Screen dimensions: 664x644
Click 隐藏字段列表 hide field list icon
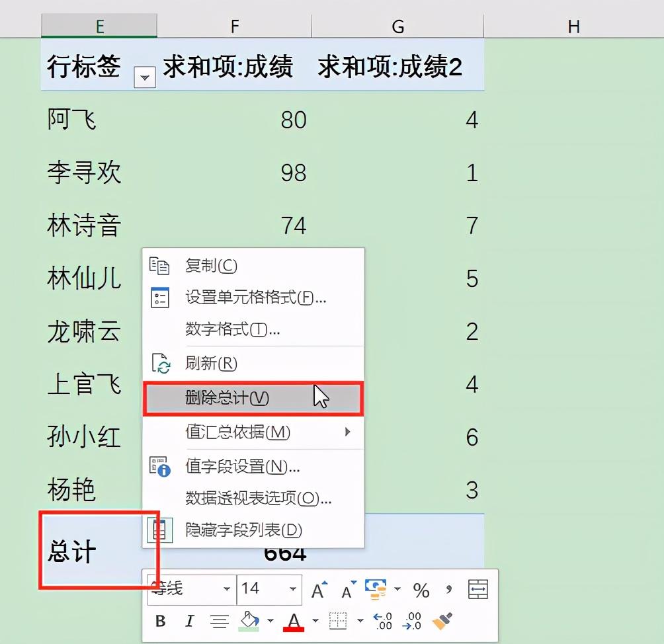click(x=160, y=530)
